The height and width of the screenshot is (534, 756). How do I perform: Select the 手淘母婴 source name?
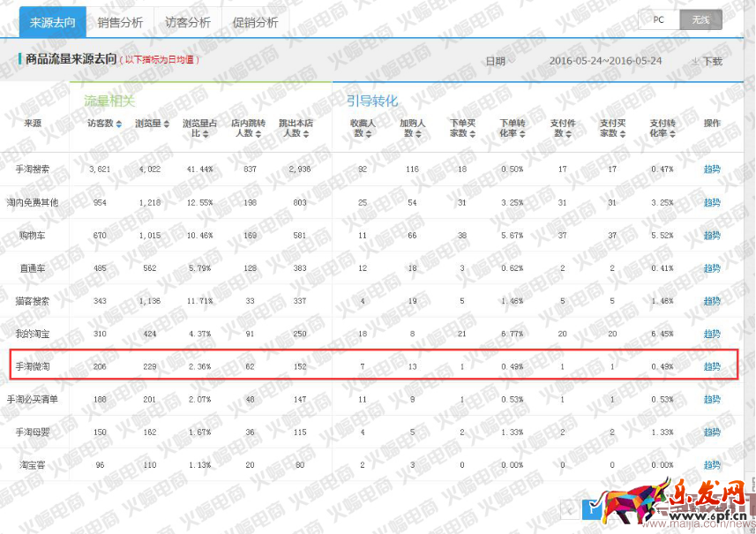coord(33,432)
